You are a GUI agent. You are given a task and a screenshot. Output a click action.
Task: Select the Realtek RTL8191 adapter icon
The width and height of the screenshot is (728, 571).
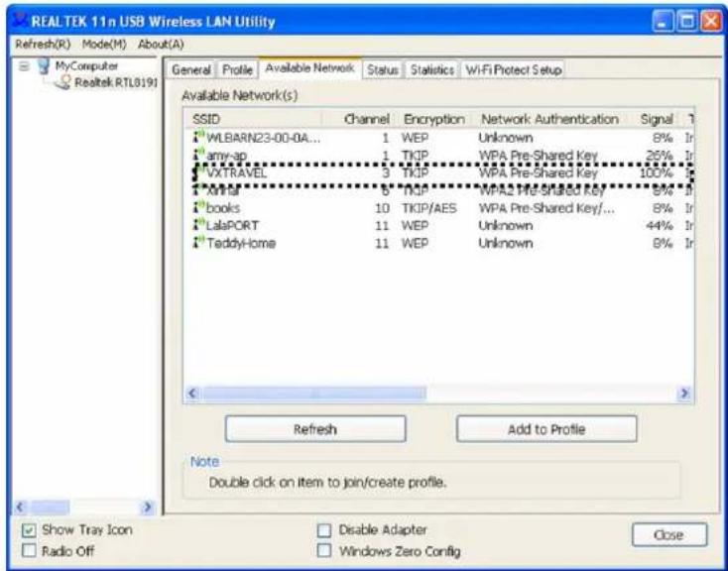pos(62,82)
